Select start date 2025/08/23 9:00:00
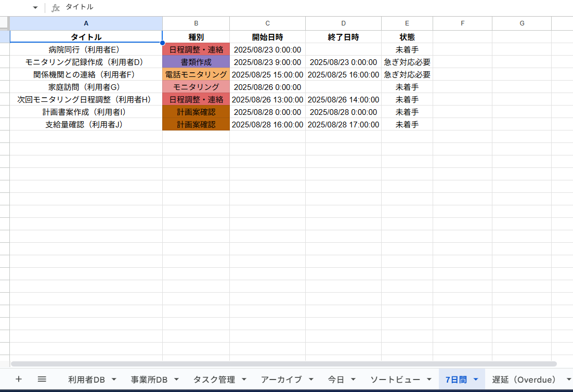The width and height of the screenshot is (573, 392). click(267, 62)
